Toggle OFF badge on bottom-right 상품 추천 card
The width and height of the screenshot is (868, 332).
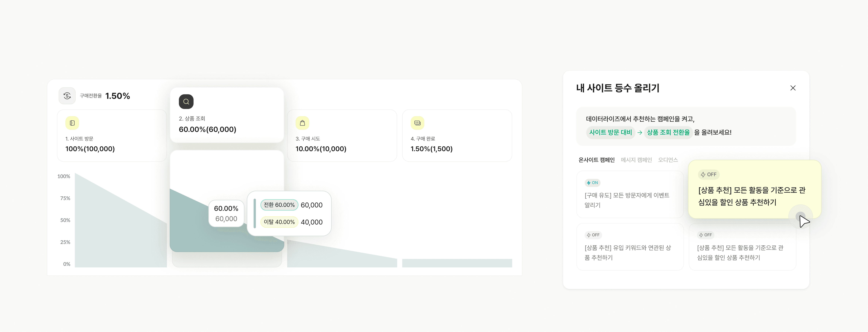706,235
